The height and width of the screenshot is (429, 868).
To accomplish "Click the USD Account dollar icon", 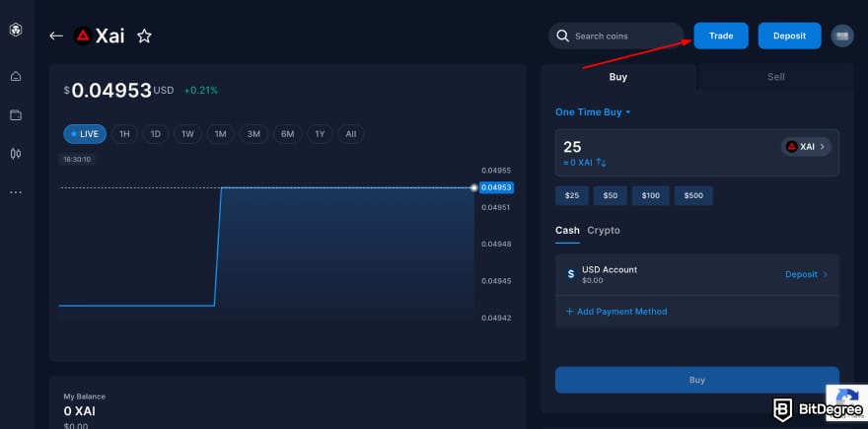I will 571,274.
